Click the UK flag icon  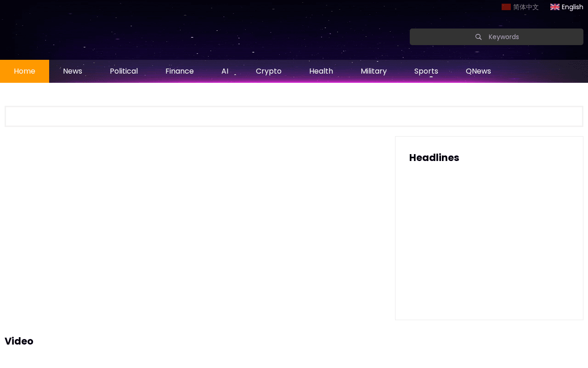click(555, 7)
